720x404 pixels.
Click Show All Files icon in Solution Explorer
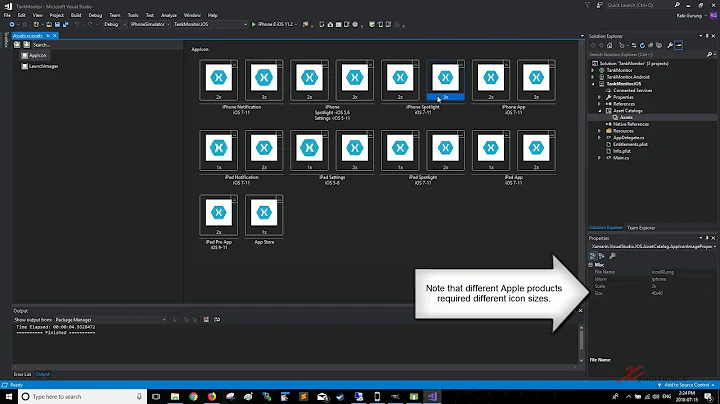tap(659, 45)
